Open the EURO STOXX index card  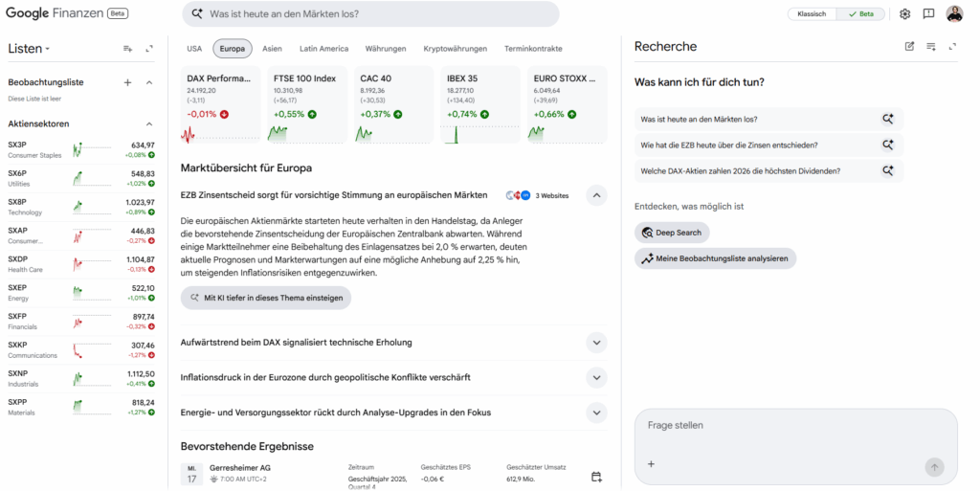[568, 105]
